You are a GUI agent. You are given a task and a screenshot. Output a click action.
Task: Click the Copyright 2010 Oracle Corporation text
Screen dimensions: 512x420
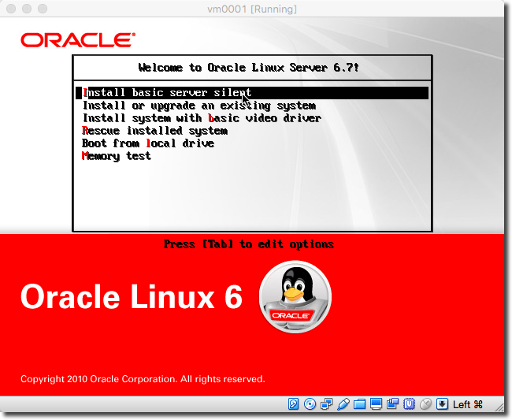point(143,379)
